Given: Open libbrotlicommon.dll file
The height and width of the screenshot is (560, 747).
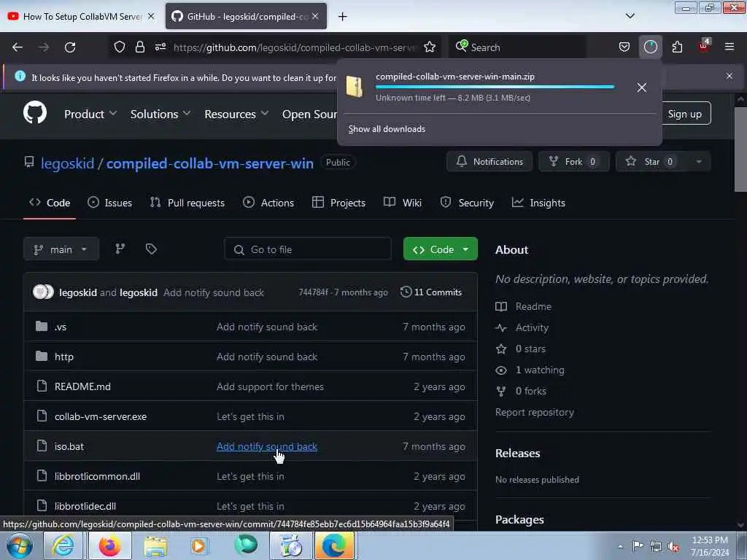Looking at the screenshot, I should tap(97, 476).
